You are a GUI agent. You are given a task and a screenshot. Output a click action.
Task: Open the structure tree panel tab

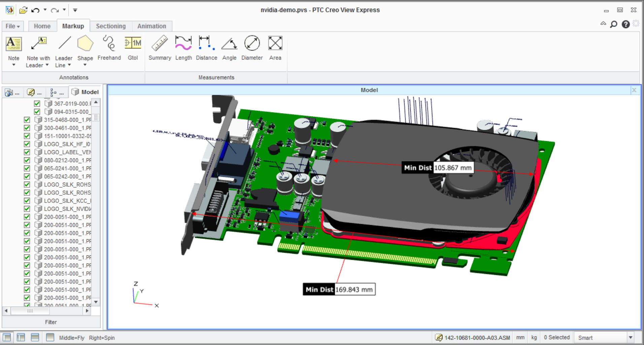pyautogui.click(x=57, y=92)
